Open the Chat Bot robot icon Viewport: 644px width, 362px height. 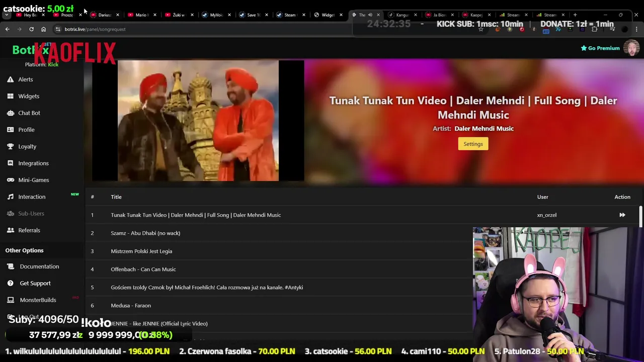point(10,113)
